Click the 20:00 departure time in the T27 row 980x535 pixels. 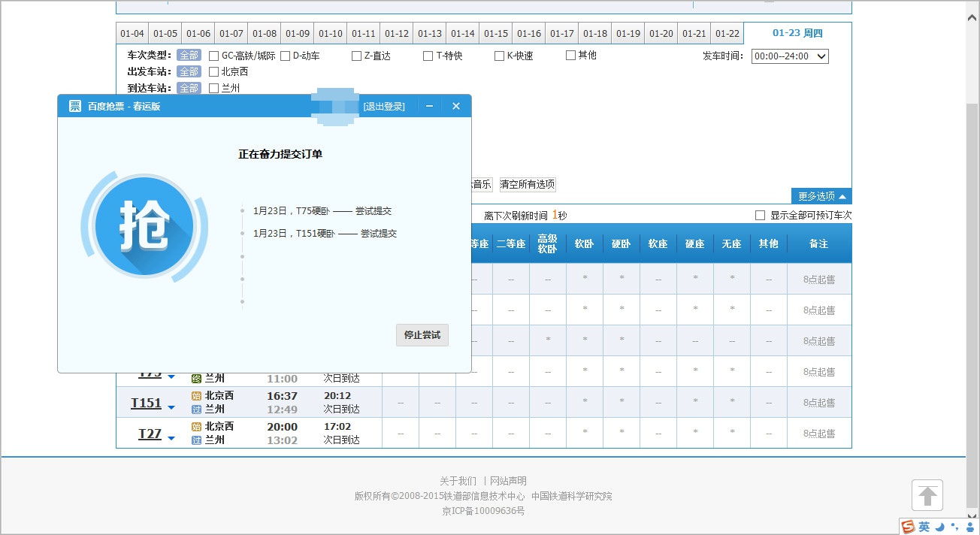283,427
